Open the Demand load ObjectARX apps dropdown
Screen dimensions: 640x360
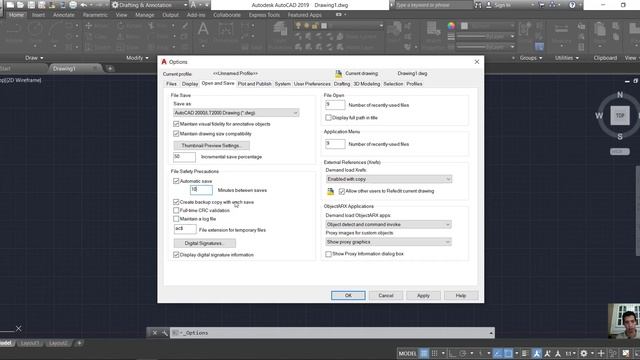[x=389, y=224]
